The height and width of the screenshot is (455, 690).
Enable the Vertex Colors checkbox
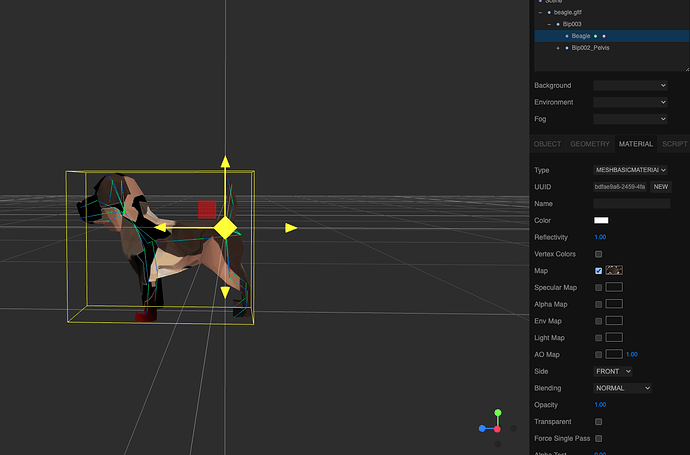[x=599, y=254]
